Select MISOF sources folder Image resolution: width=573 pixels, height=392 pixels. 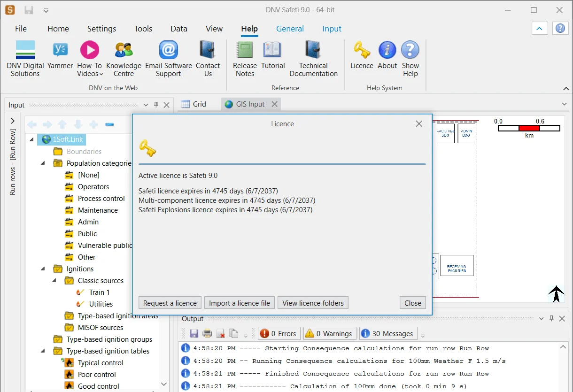101,328
